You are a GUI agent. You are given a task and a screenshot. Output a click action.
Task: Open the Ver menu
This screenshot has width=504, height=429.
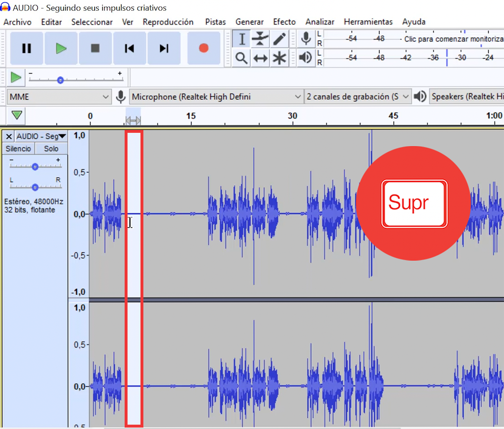(127, 22)
